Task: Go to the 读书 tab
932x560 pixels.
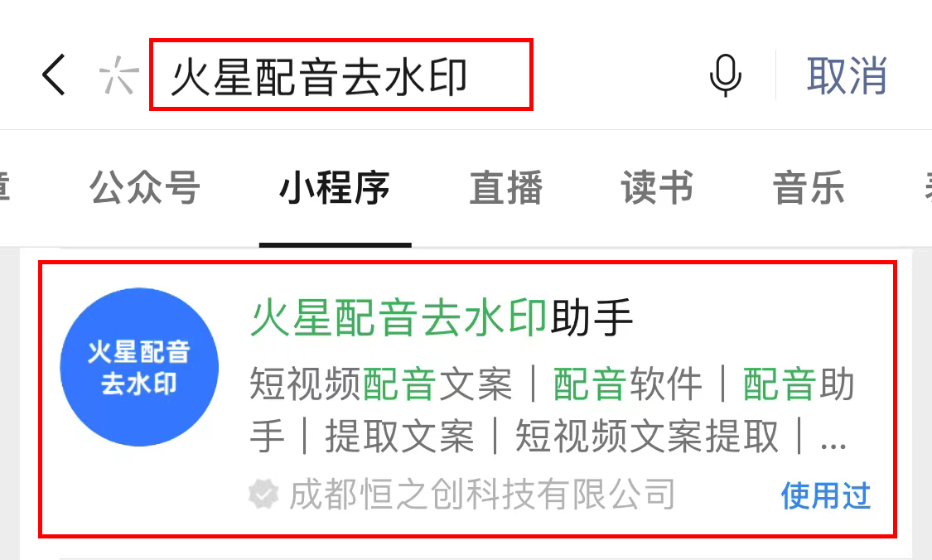Action: 658,187
